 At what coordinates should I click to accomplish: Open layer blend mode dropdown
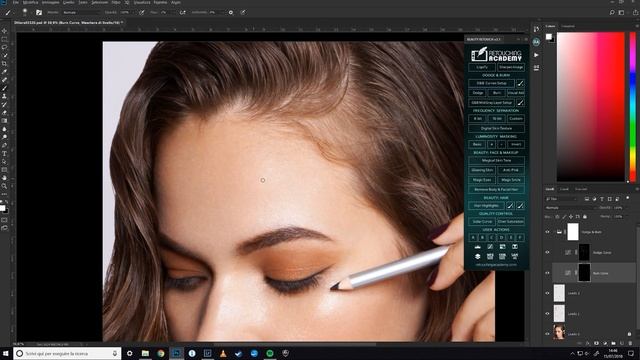pyautogui.click(x=570, y=208)
